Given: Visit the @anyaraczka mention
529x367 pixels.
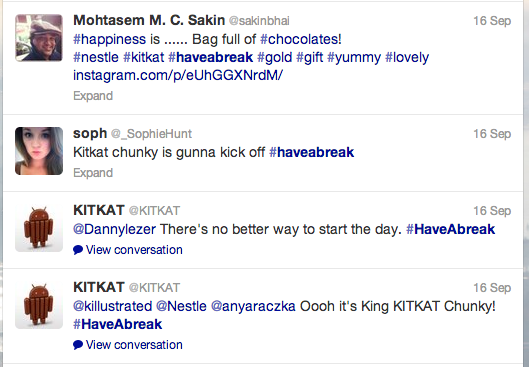Looking at the screenshot, I should [253, 307].
